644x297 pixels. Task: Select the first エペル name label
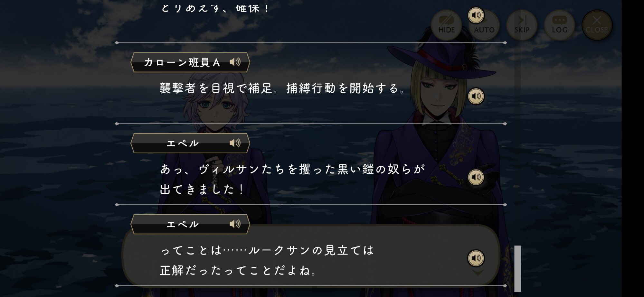(x=182, y=143)
